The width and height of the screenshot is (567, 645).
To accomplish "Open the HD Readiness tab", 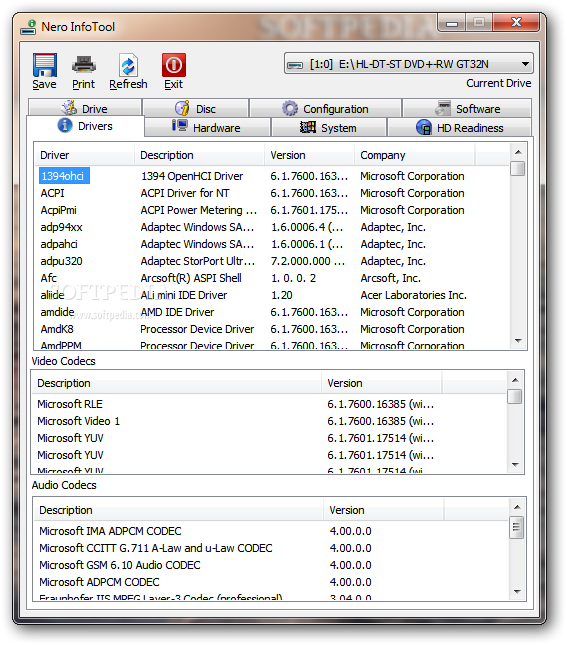I will 460,127.
